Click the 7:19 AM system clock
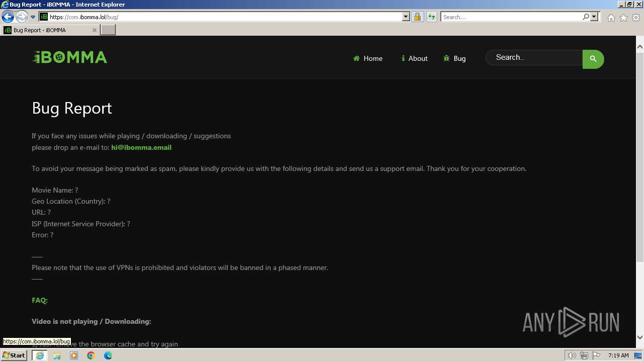Viewport: 644px width, 362px height. pyautogui.click(x=618, y=355)
